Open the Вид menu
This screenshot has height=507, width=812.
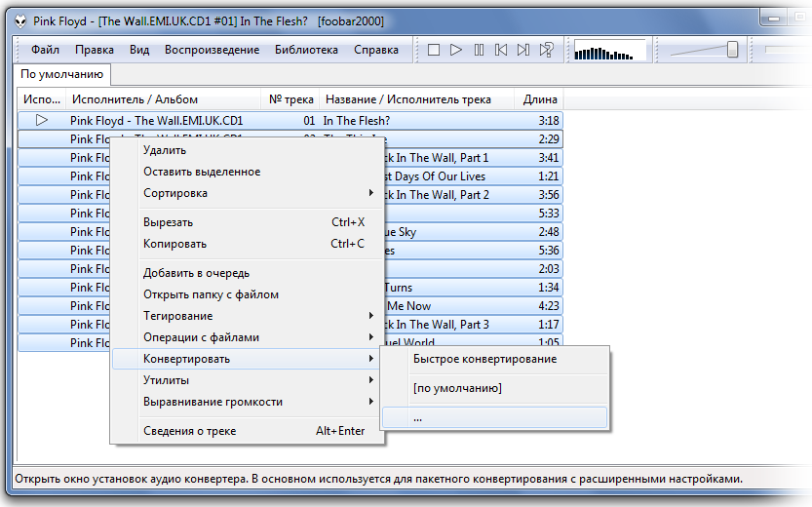point(139,50)
